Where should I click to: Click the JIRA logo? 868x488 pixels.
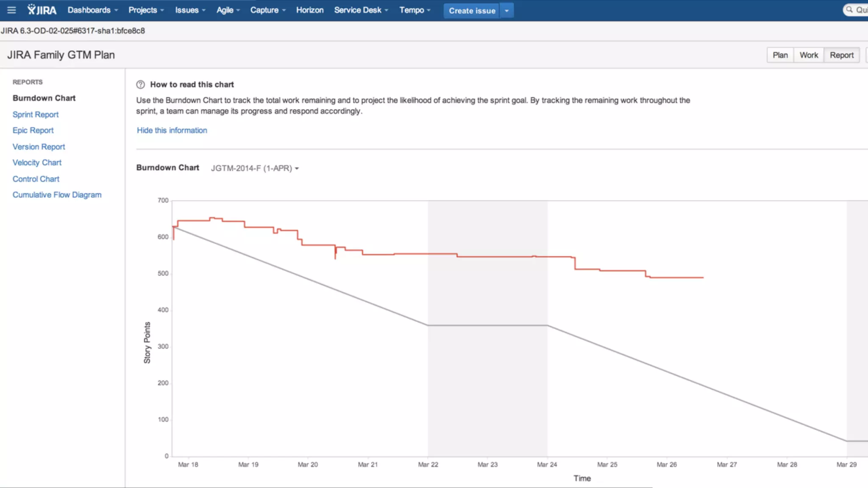pyautogui.click(x=42, y=10)
